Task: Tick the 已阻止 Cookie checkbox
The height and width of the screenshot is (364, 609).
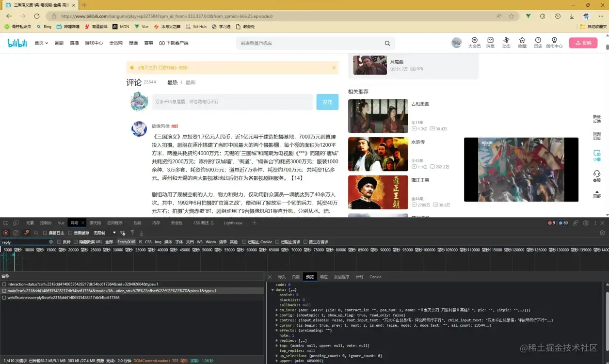Action: point(244,242)
